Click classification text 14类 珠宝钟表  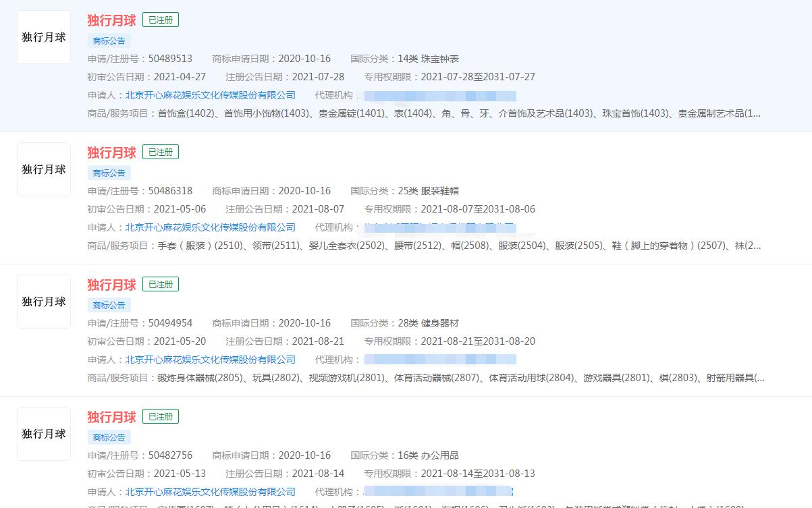(428, 59)
